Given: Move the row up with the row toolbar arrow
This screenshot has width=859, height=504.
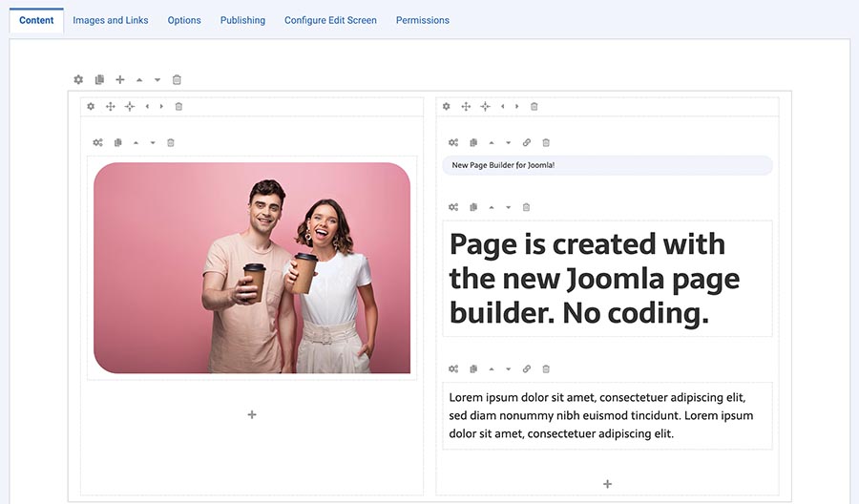Looking at the screenshot, I should 139,79.
